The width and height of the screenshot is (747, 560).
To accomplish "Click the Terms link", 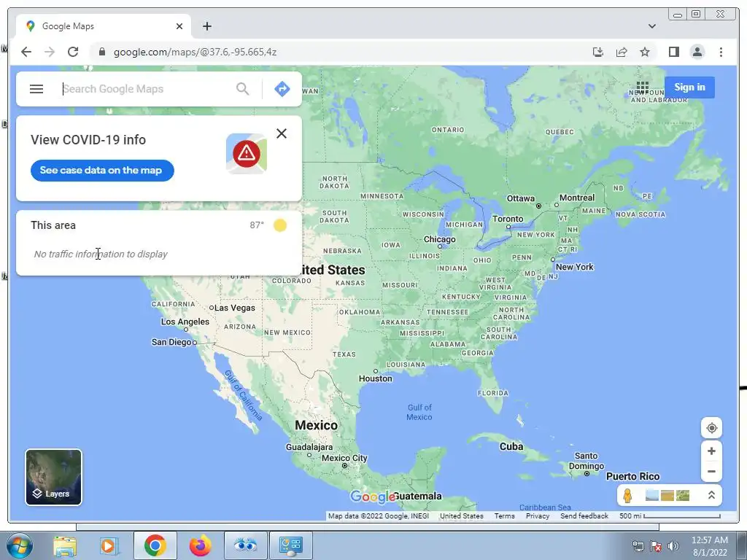I will coord(504,516).
